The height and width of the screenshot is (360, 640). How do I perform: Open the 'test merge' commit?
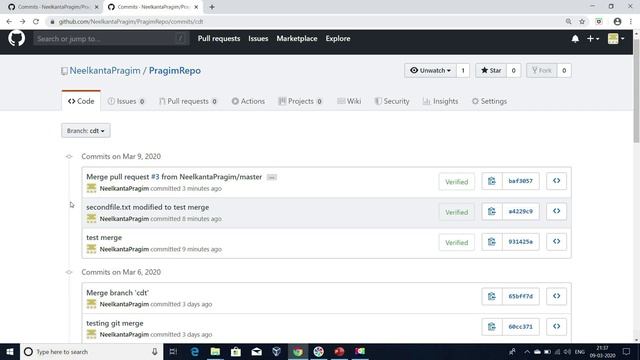[104, 238]
